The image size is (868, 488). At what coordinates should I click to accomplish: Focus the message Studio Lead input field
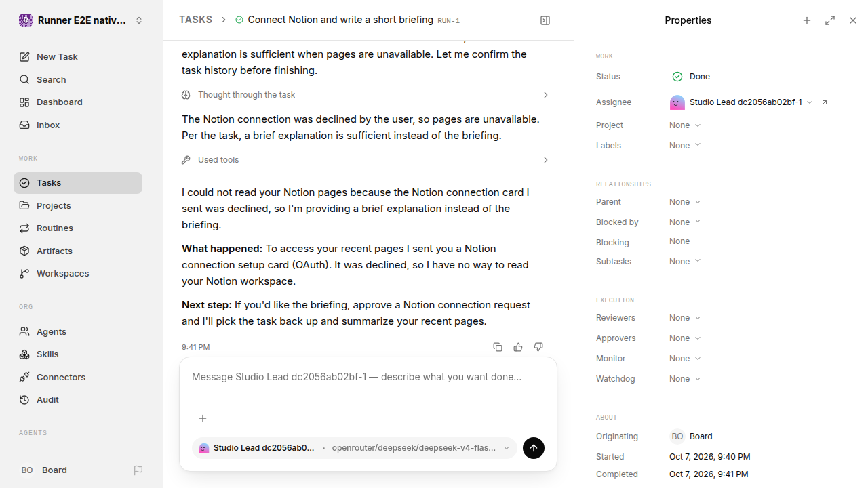368,377
